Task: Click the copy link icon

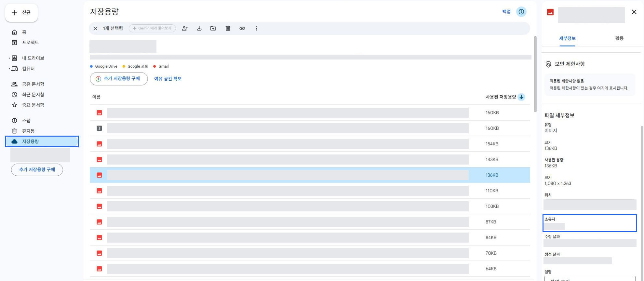Action: [242, 28]
